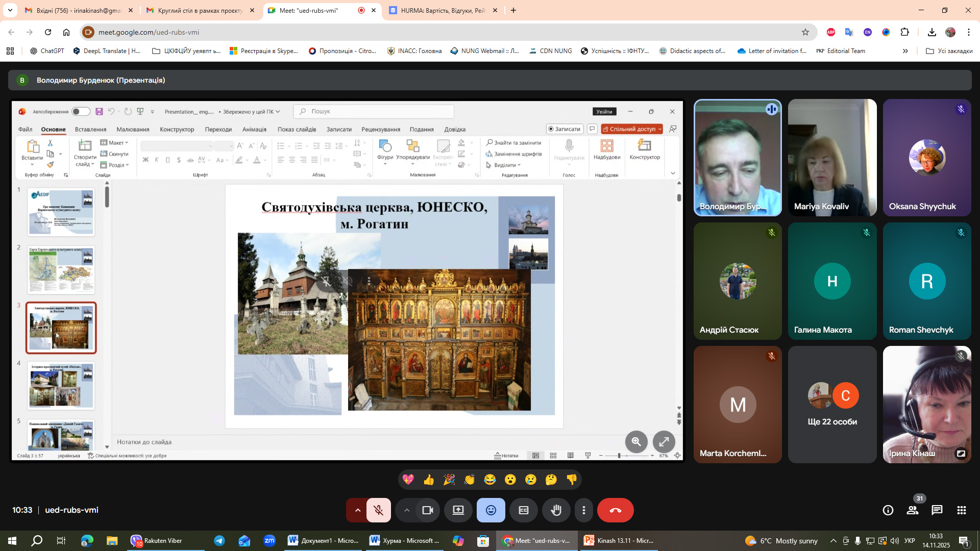Click the "Ще 22 особи" participants tile
Image resolution: width=980 pixels, height=551 pixels.
(832, 405)
